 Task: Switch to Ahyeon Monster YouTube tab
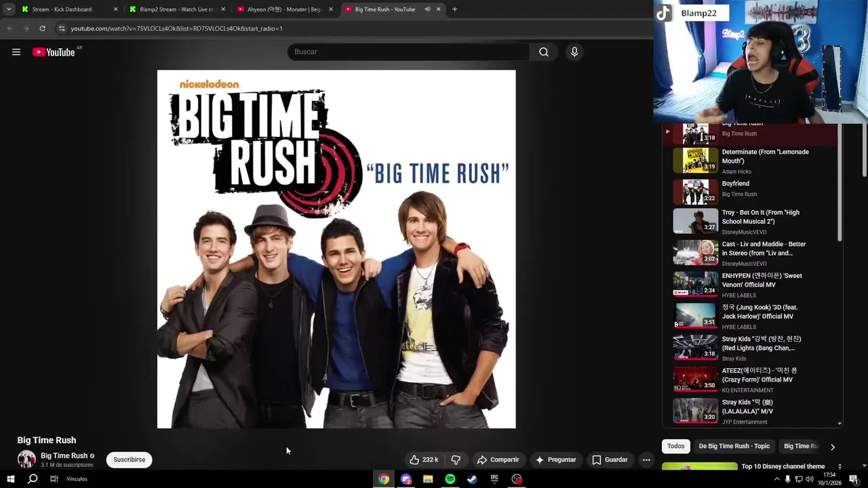coord(284,9)
